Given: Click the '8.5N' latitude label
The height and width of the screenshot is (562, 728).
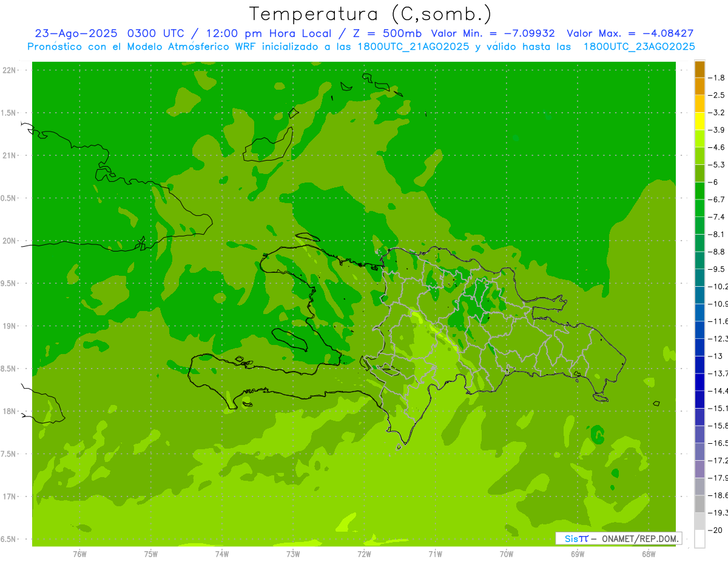Looking at the screenshot, I should (9, 369).
